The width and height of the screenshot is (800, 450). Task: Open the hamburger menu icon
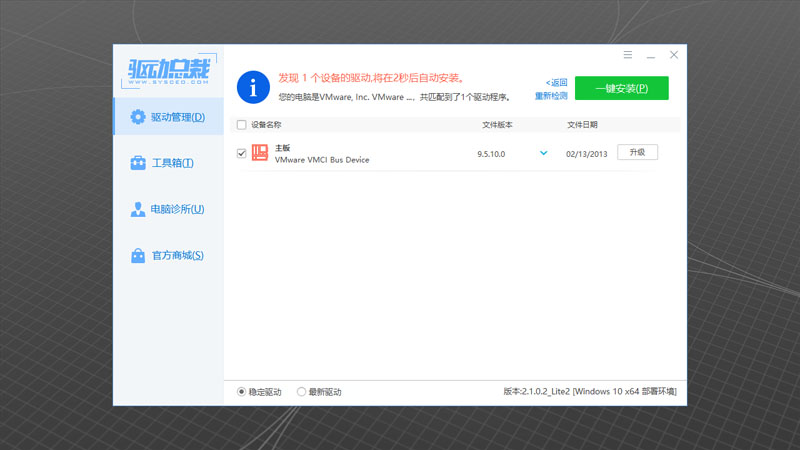pyautogui.click(x=628, y=55)
